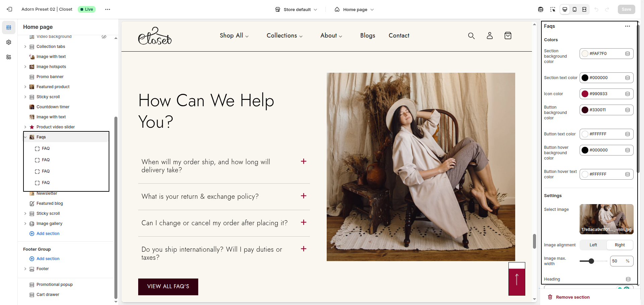
Task: Click the Image max. width percent field
Action: coord(622,261)
